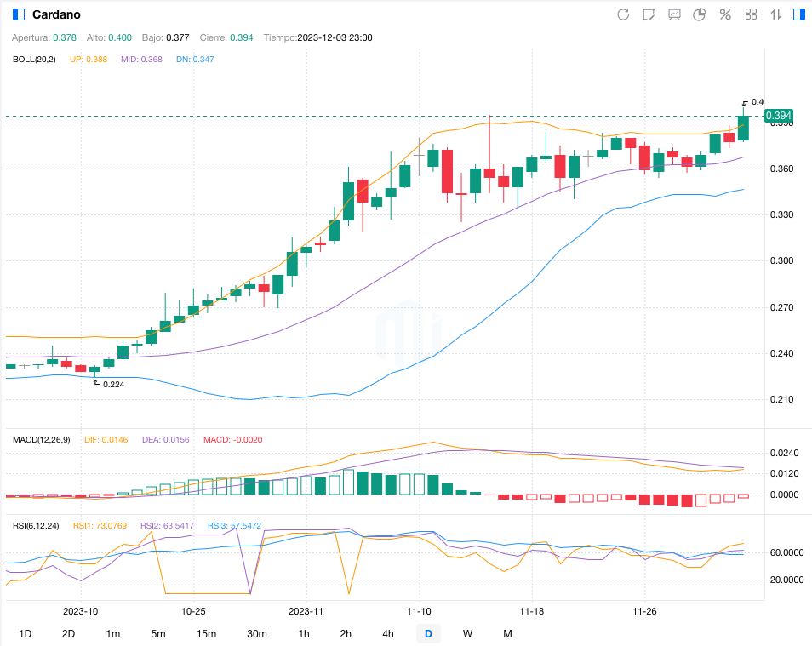Select the 4h timeframe option

[x=388, y=633]
